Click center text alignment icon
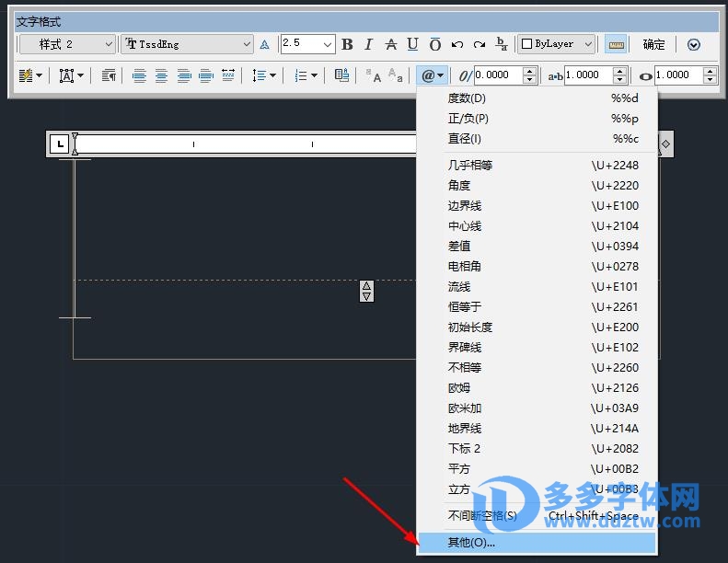Viewport: 728px width, 563px height. pyautogui.click(x=161, y=75)
